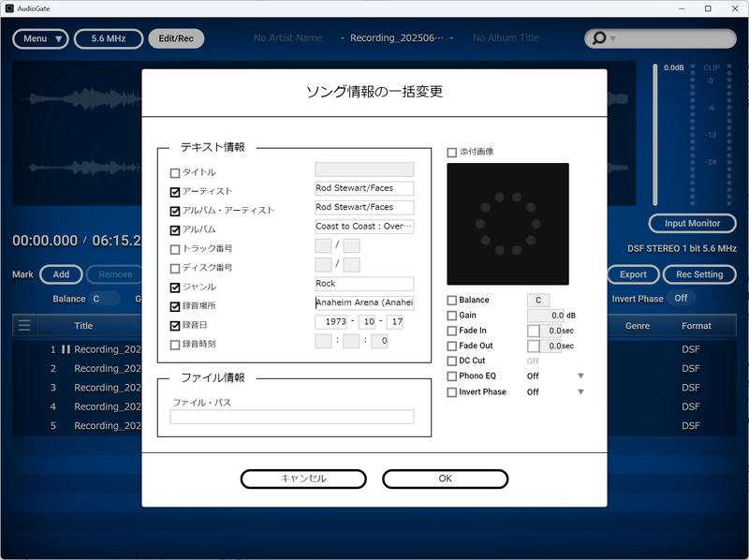The height and width of the screenshot is (560, 749).
Task: Switch to Edit/Rec mode
Action: click(175, 38)
